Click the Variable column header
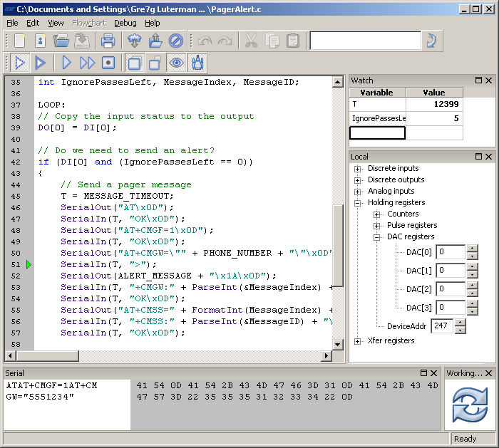499x448 pixels. point(377,93)
